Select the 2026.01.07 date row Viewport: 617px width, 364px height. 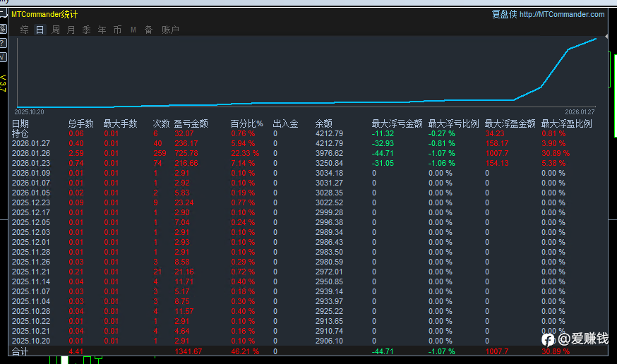tap(308, 183)
